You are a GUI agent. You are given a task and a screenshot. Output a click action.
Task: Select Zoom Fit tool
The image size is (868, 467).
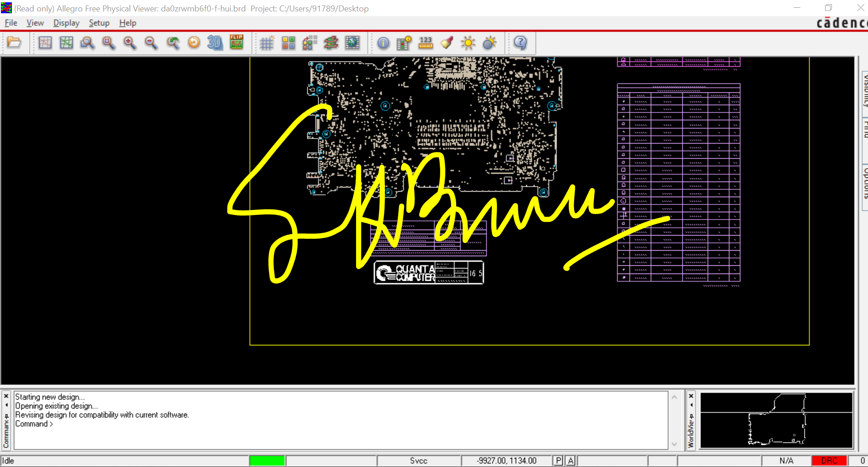tap(108, 43)
